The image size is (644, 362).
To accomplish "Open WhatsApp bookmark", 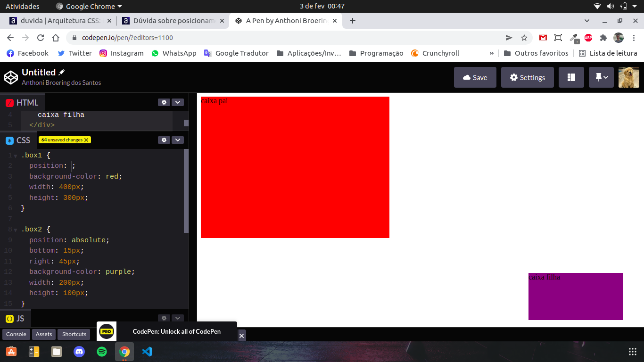I will (x=174, y=53).
